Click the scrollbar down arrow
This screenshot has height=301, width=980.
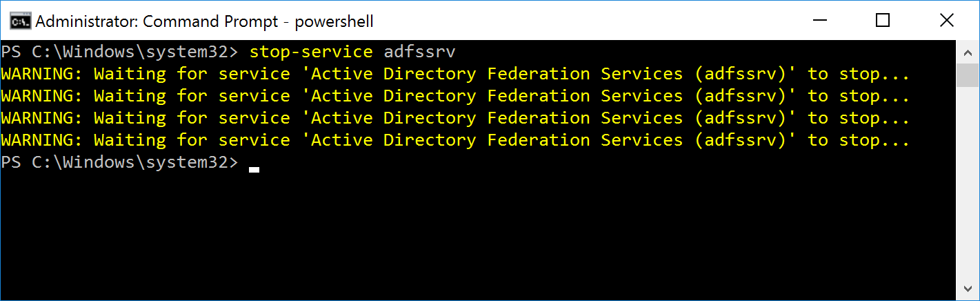tap(966, 289)
